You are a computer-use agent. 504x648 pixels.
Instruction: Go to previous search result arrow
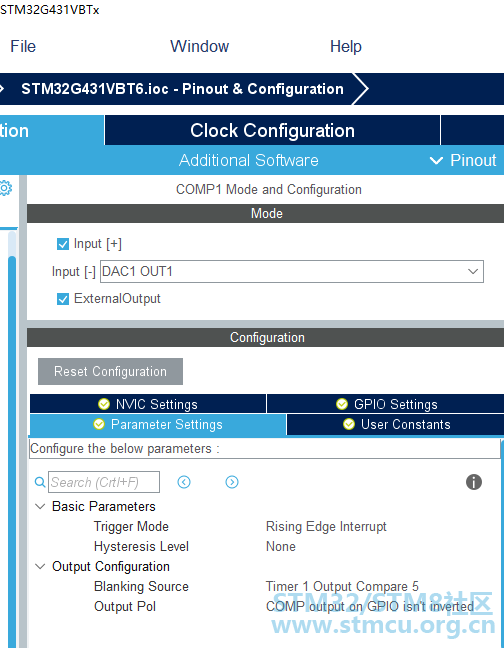point(184,482)
